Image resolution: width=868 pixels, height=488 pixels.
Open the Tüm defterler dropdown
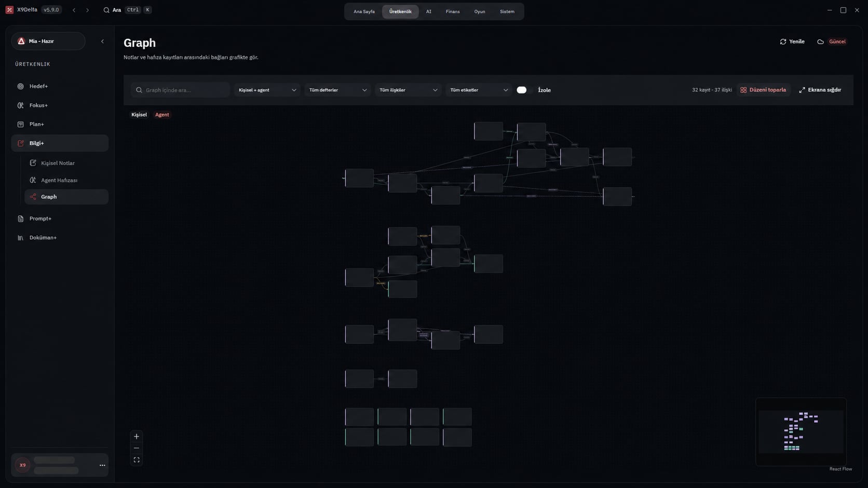tap(337, 90)
